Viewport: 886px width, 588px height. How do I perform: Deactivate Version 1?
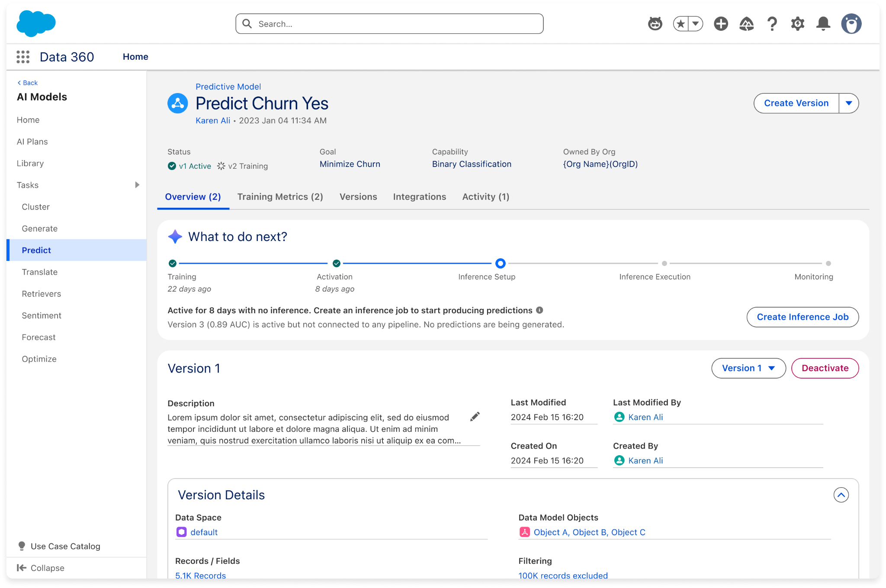(825, 368)
